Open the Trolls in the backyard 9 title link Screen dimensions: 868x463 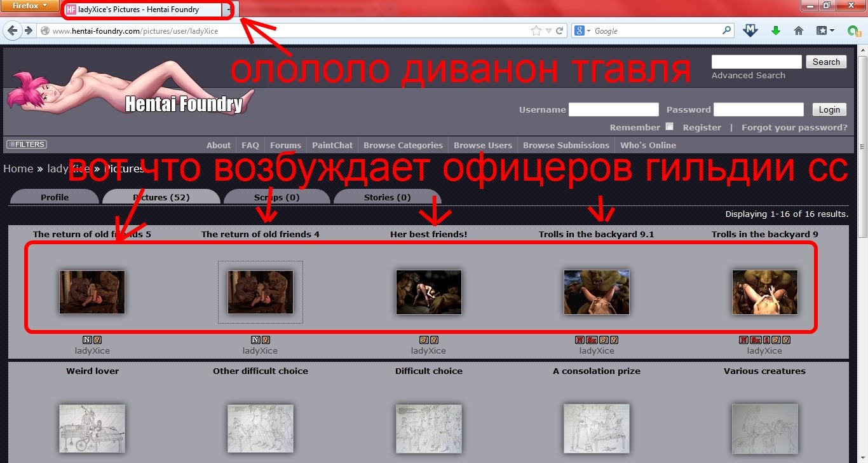click(x=764, y=234)
